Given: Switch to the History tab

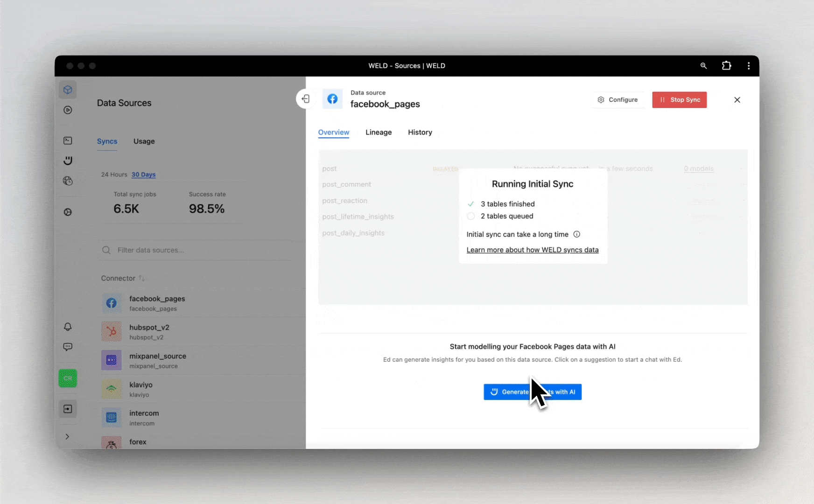Looking at the screenshot, I should [x=420, y=133].
